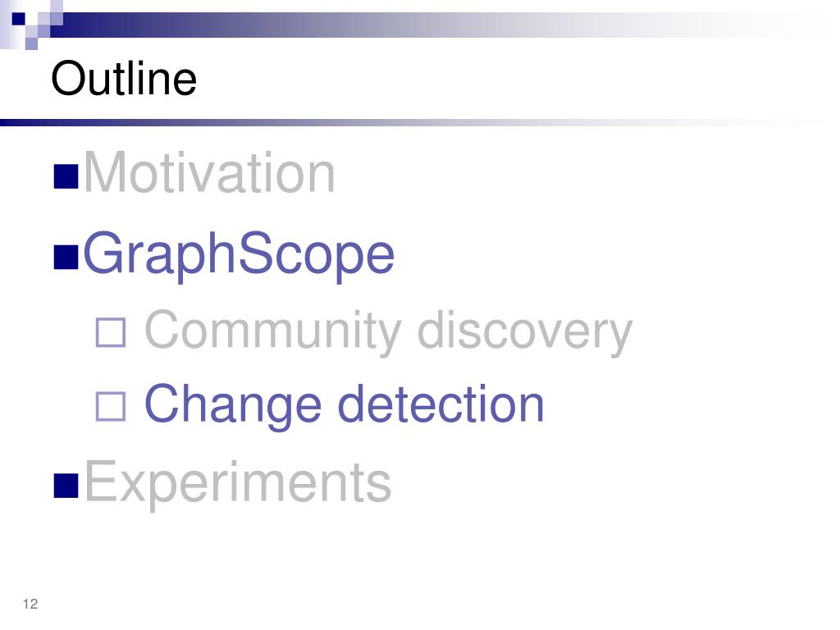Click the word discovery in the sub-item
The height and width of the screenshot is (630, 840).
[525, 332]
